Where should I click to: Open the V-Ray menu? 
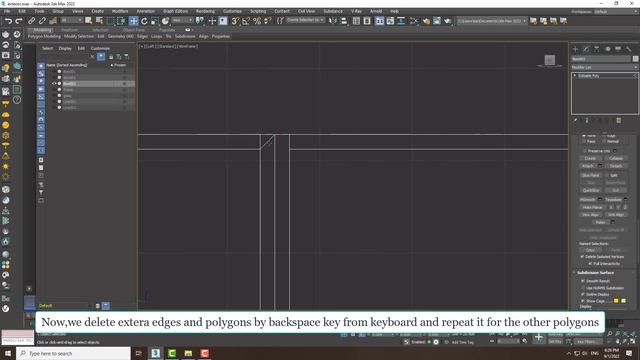click(356, 11)
